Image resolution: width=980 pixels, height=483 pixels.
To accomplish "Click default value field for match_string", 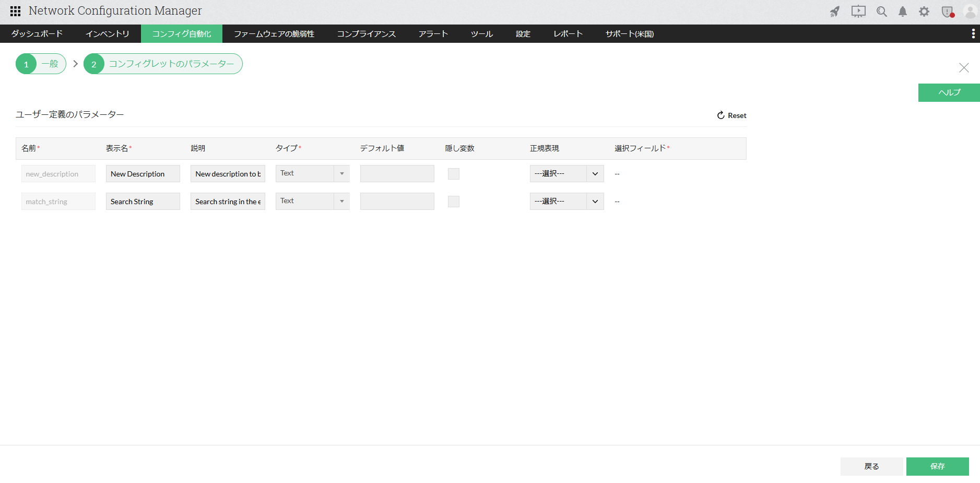I will [397, 202].
